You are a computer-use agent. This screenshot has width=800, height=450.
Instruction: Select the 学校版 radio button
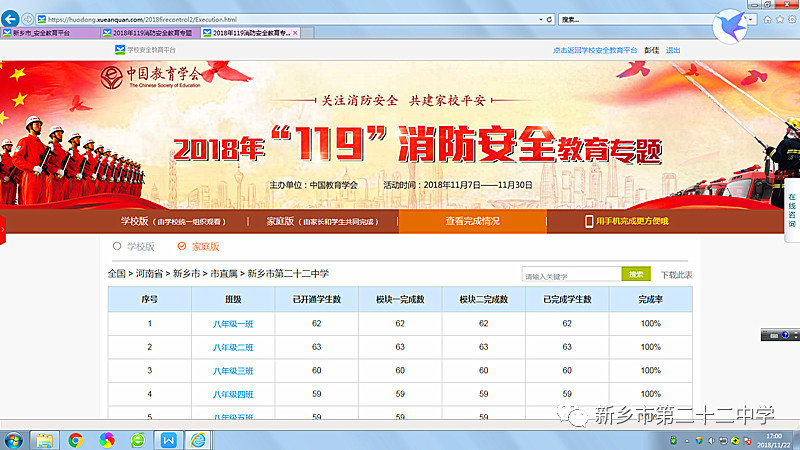point(117,246)
